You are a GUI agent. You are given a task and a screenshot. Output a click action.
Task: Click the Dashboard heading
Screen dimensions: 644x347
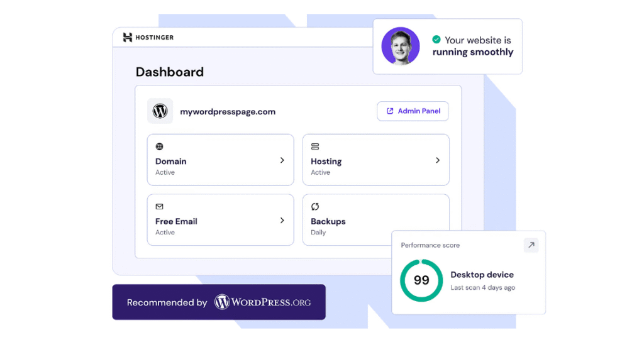click(170, 72)
